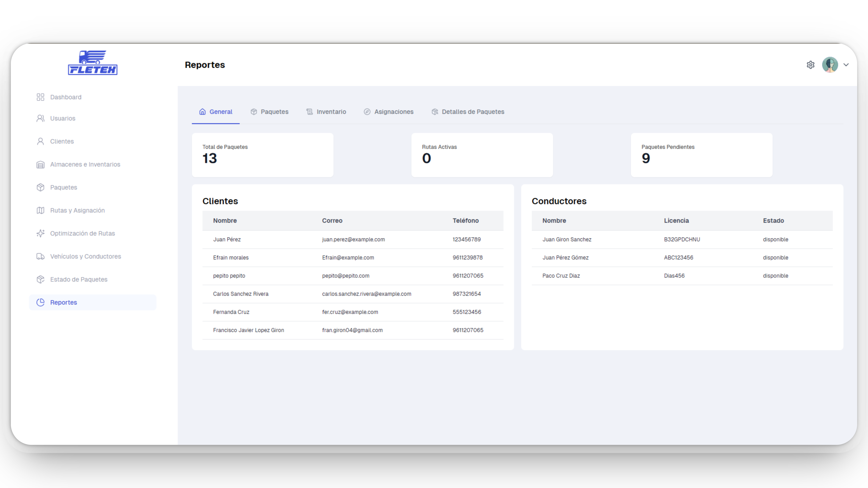Viewport: 868px width, 488px height.
Task: Click the Total de Paquetes card
Action: 263,155
